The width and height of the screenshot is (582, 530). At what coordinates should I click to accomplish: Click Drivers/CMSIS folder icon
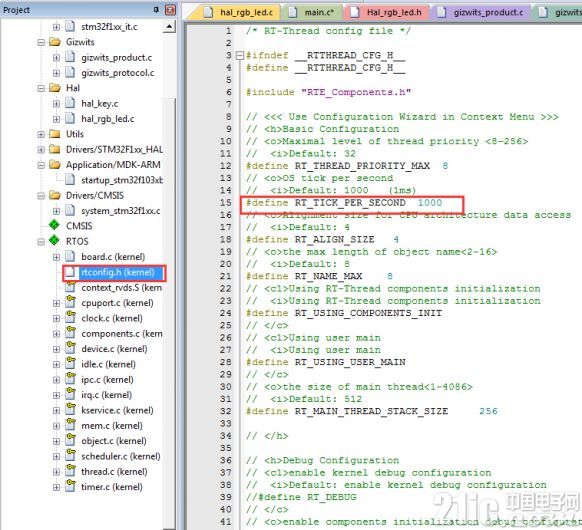pyautogui.click(x=55, y=195)
